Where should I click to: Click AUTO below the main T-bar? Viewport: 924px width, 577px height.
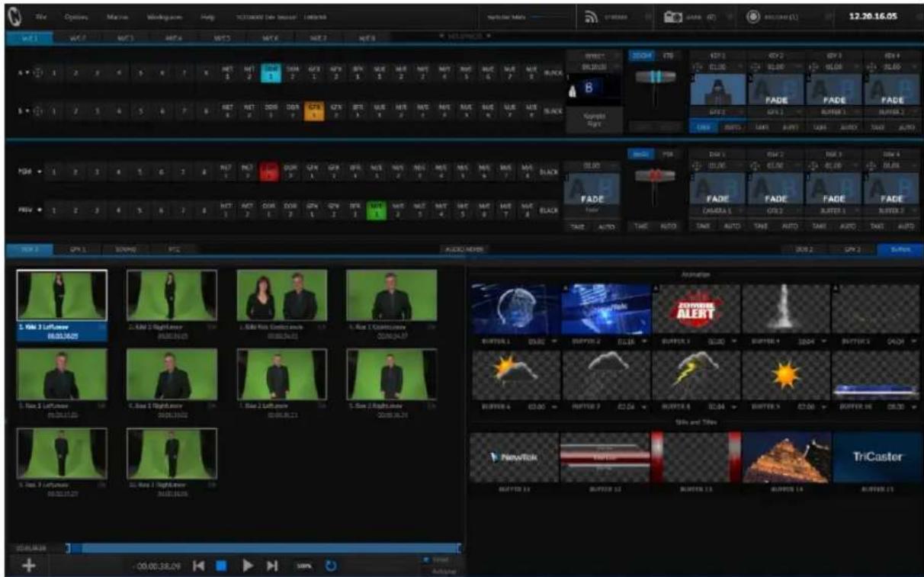coord(667,226)
